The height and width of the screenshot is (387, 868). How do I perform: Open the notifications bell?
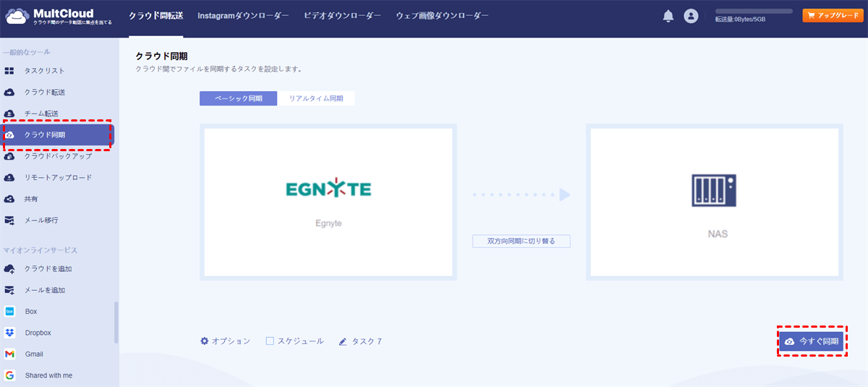point(668,16)
